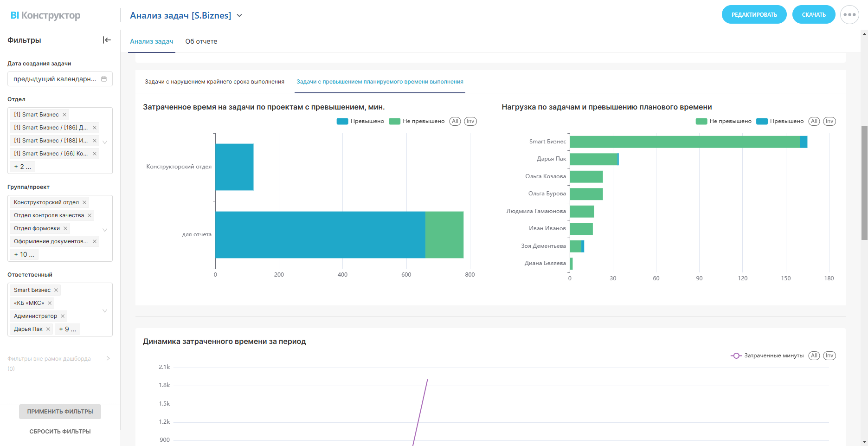Remove Конструкторский отдел filter tag
This screenshot has height=446, width=868.
(84, 202)
